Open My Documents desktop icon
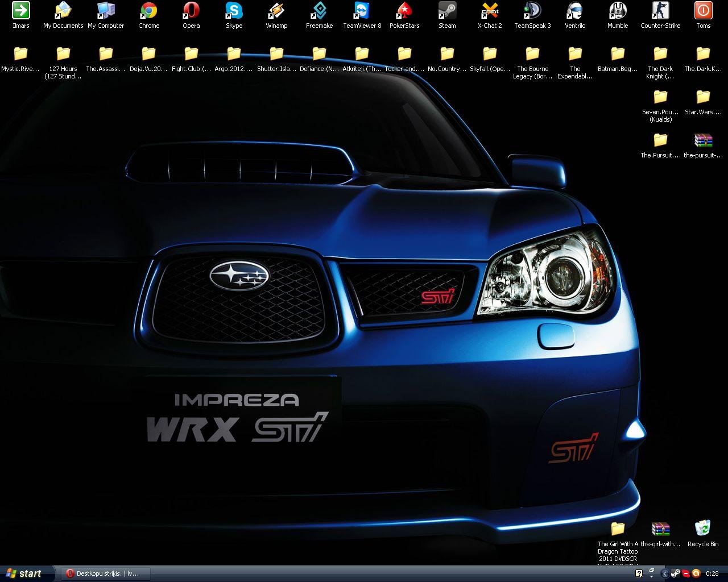Image resolution: width=728 pixels, height=582 pixels. click(x=63, y=15)
